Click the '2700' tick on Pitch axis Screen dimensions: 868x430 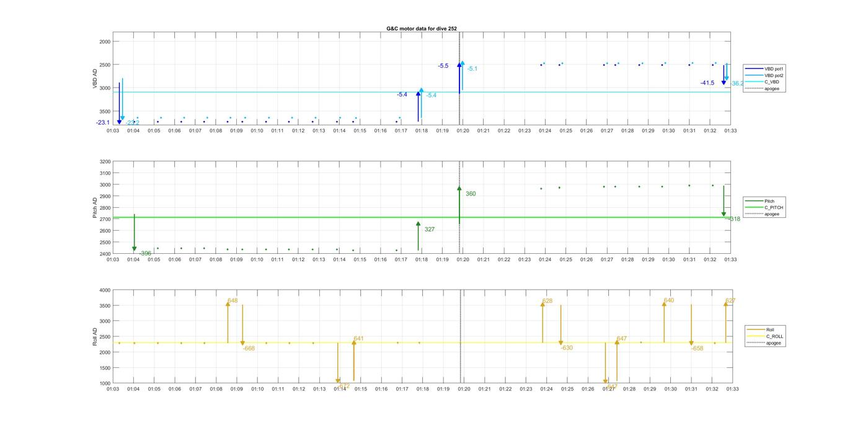tap(105, 220)
